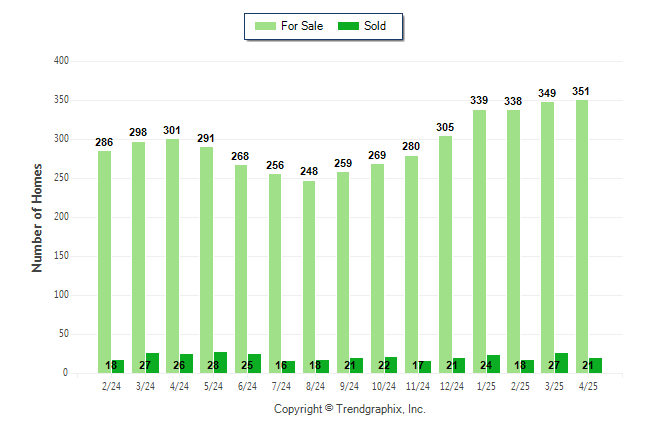Click the 6/24 x-axis label
This screenshot has width=646, height=434.
[247, 386]
